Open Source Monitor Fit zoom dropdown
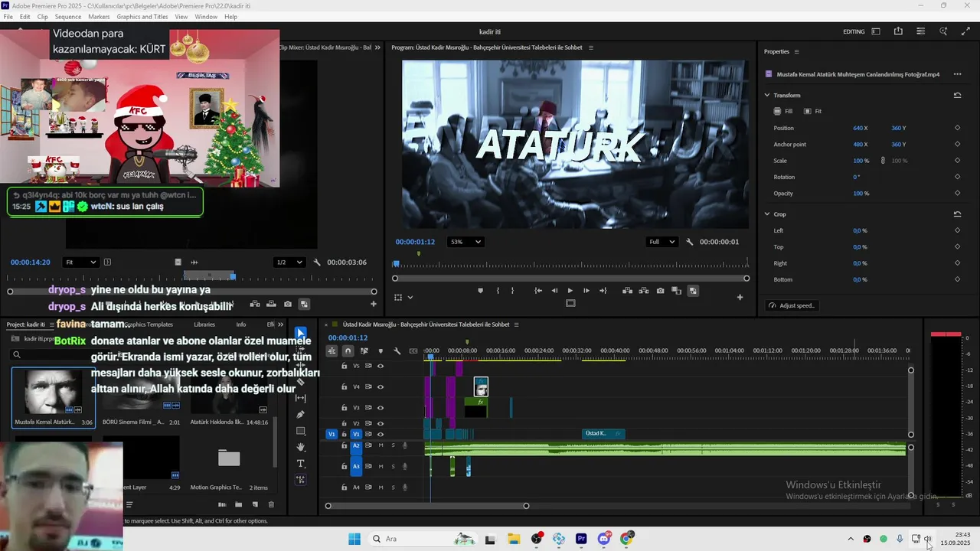Image resolution: width=980 pixels, height=551 pixels. [x=80, y=262]
